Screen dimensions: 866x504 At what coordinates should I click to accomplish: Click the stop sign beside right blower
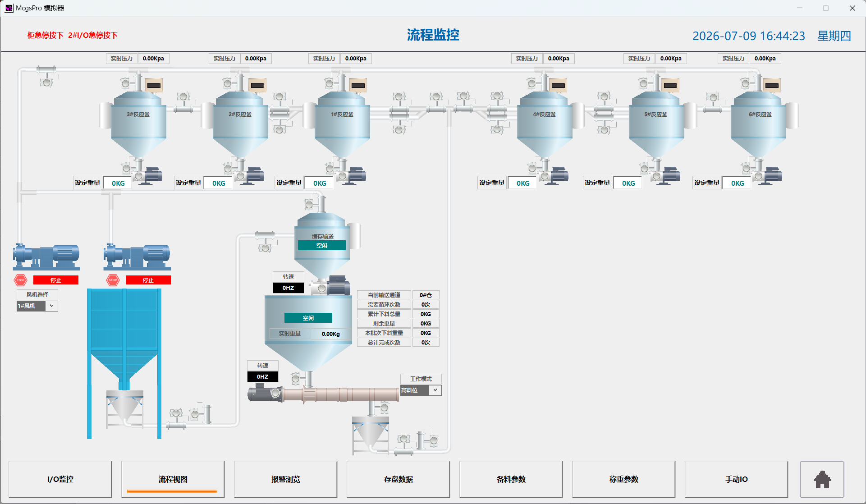[x=113, y=280]
